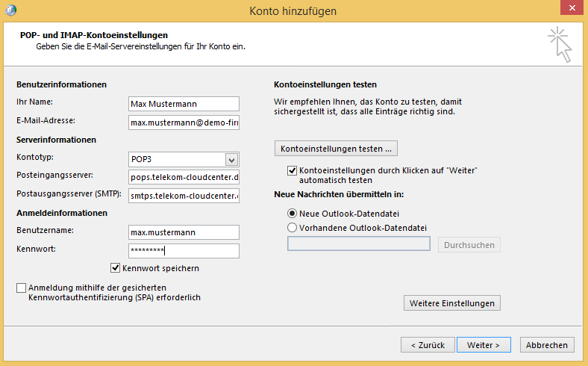Select Neue Outlook-Datendatei radio option

click(292, 213)
